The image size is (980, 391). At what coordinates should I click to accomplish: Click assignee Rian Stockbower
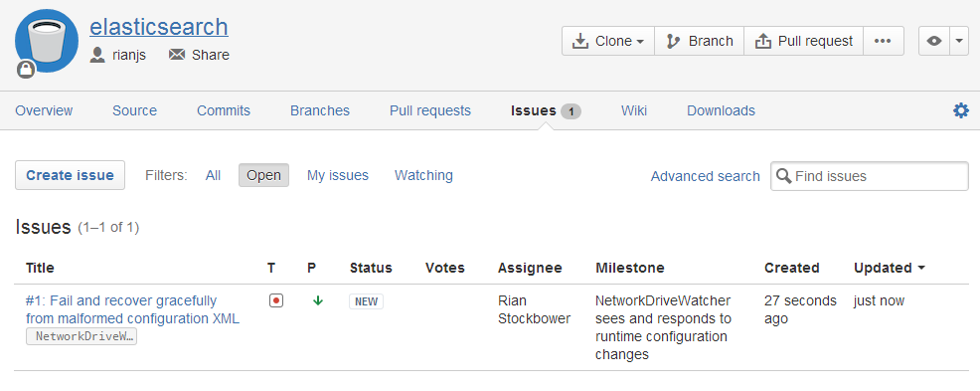pyautogui.click(x=534, y=309)
